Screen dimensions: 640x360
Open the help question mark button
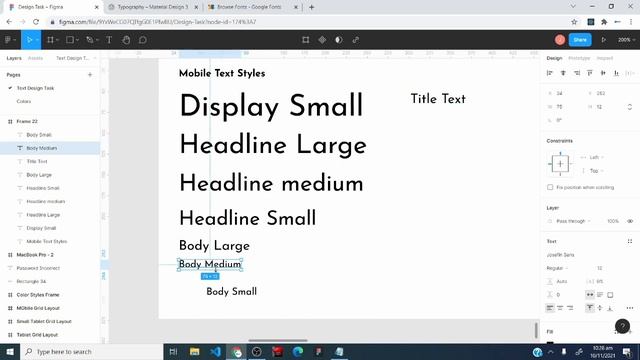(x=622, y=326)
